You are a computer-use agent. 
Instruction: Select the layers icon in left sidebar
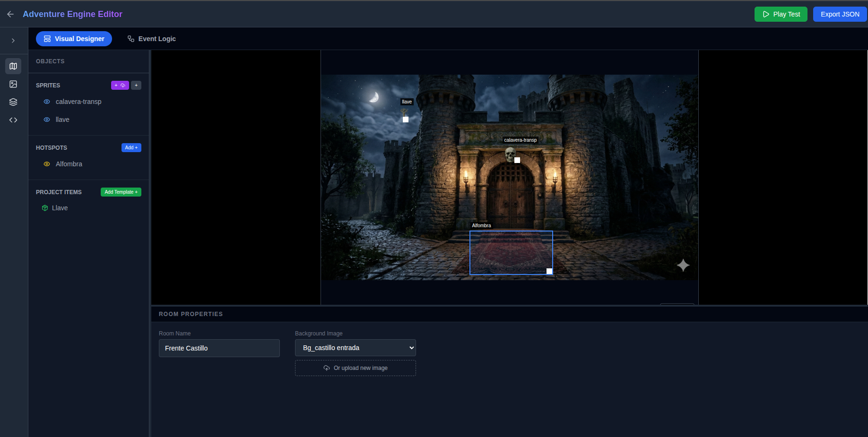[13, 102]
